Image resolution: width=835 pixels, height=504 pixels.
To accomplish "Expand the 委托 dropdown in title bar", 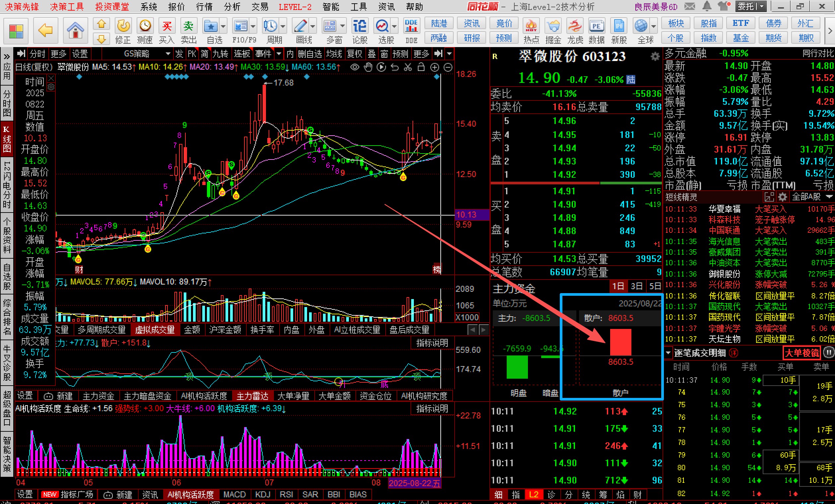I will (x=762, y=6).
